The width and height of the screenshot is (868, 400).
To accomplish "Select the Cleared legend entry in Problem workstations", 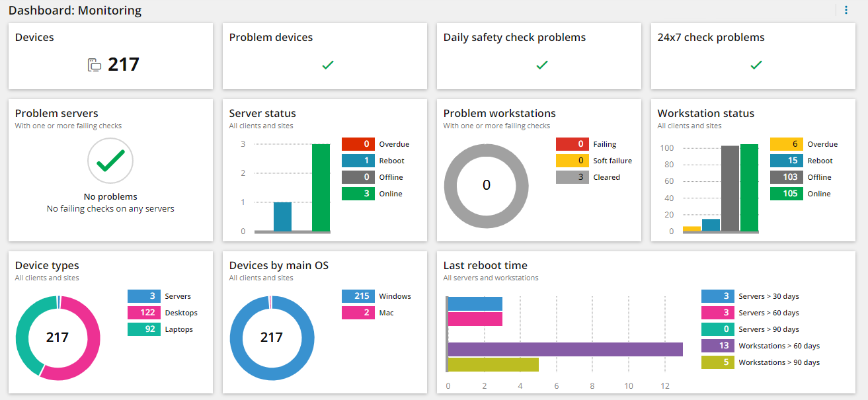I will click(572, 177).
